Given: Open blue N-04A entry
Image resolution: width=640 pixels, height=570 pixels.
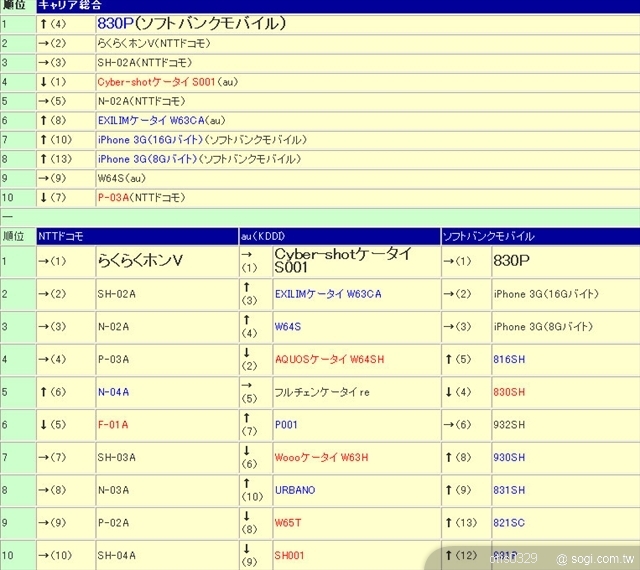Looking at the screenshot, I should click(113, 392).
